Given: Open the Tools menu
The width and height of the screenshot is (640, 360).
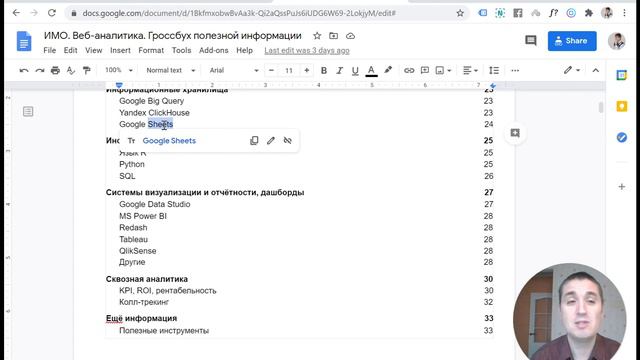Looking at the screenshot, I should coord(181,51).
